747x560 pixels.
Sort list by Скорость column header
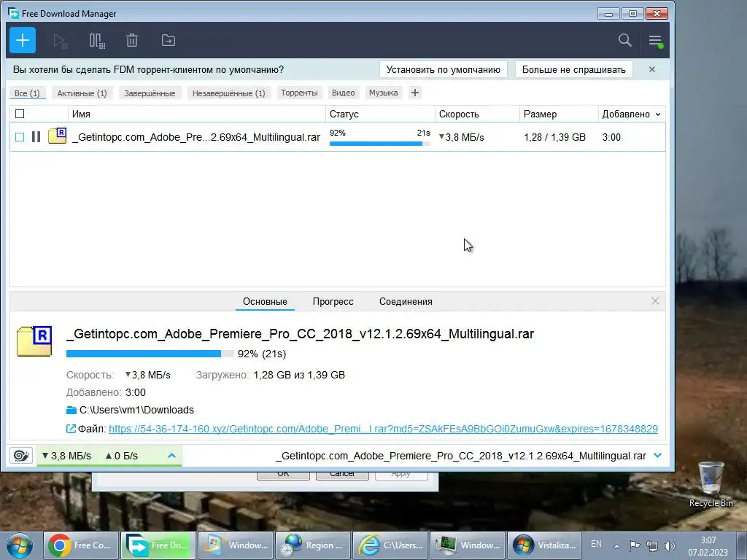477,114
